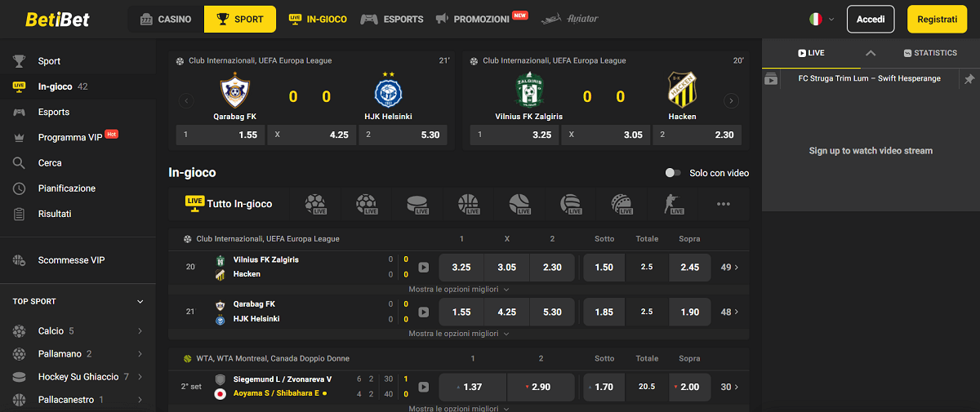Switch to the SPORT tab
Viewport: 980px width, 412px height.
click(x=239, y=19)
